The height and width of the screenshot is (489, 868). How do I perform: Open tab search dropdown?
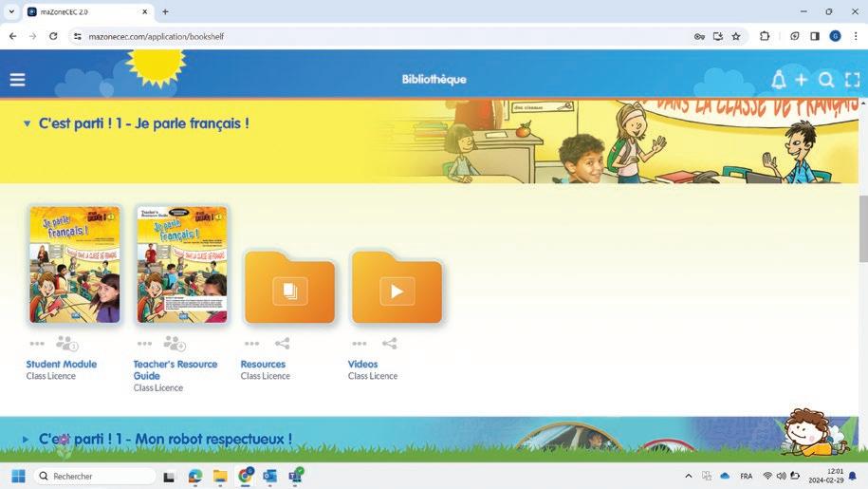click(11, 11)
